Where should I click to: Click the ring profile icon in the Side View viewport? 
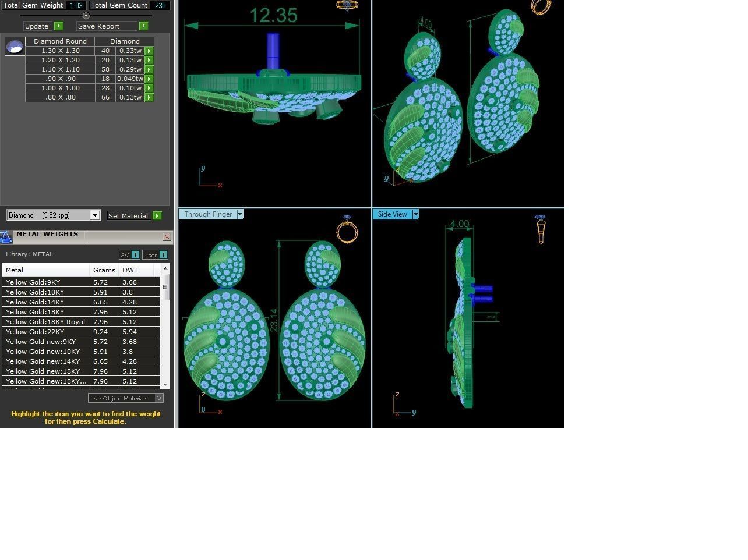coord(541,229)
